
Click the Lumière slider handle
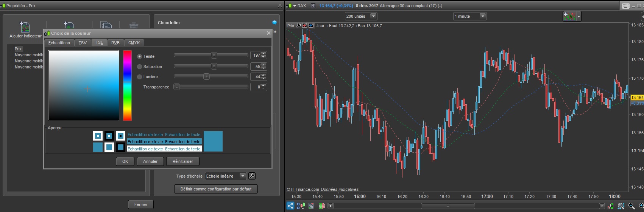[206, 76]
